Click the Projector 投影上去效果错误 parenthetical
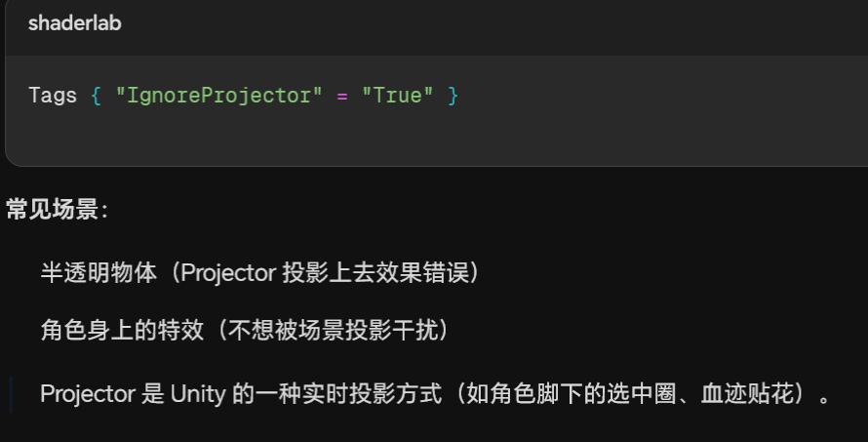Image resolution: width=868 pixels, height=442 pixels. click(x=330, y=272)
